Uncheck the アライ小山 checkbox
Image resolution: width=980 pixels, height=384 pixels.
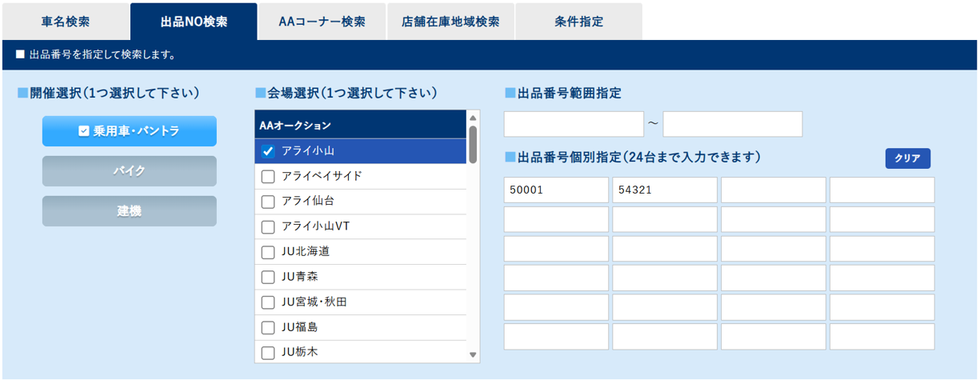point(268,151)
